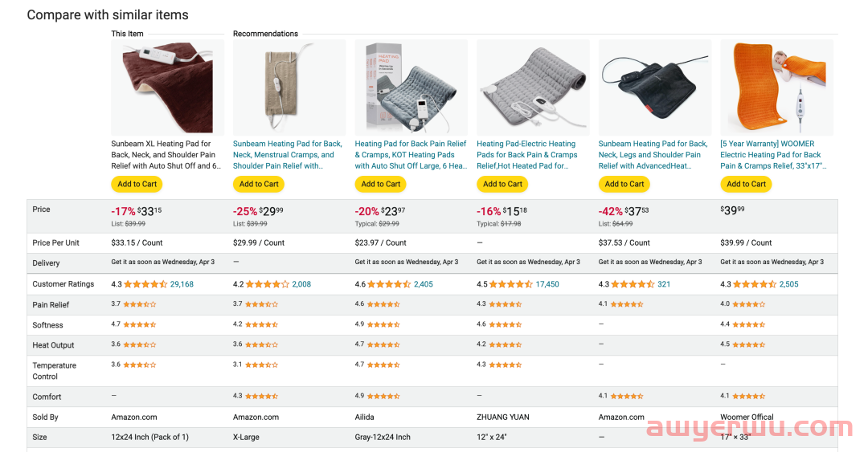View 321 ratings for Sunbeam AdvancedHeat
This screenshot has height=452, width=868.
pos(664,284)
